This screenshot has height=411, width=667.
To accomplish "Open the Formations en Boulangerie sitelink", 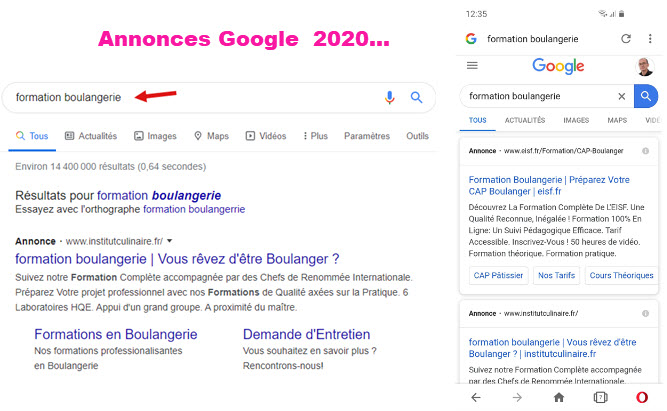I will point(116,334).
